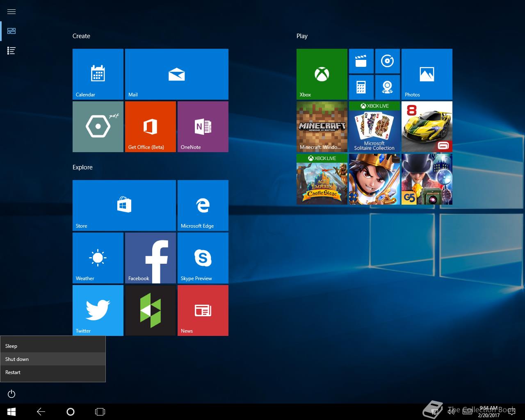Launch OneNote from its purple tile
525x420 pixels.
(x=203, y=127)
